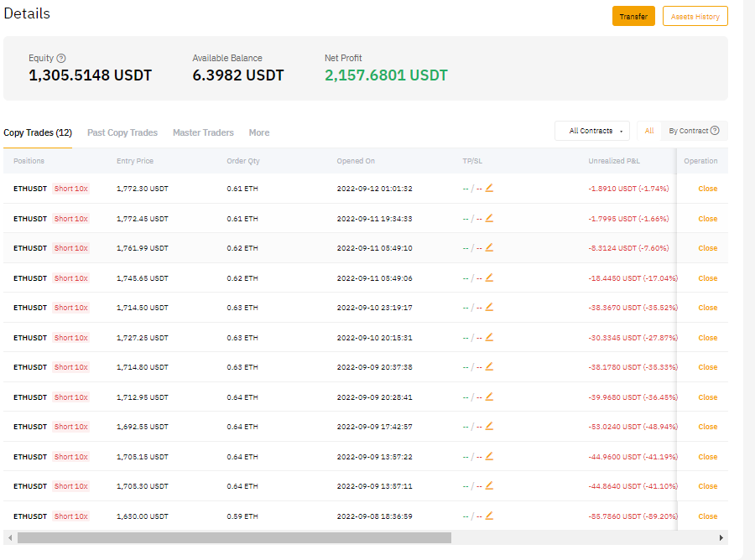Edit TP/SL for the 2022-09-12 position

point(489,188)
